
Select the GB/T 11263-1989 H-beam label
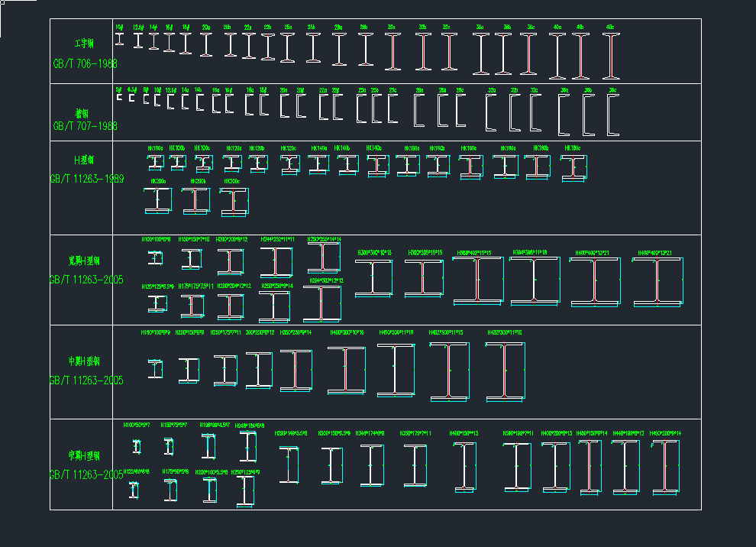point(86,179)
